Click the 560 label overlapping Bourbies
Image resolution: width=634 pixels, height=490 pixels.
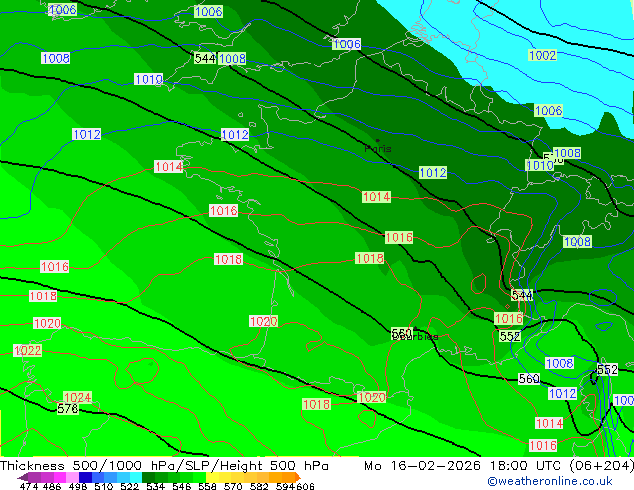pyautogui.click(x=402, y=334)
